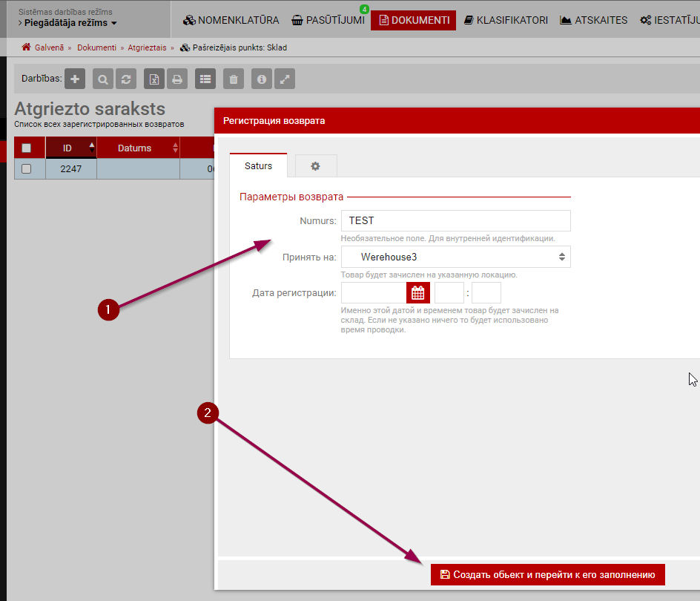The height and width of the screenshot is (601, 700).
Task: Click the trash delete icon
Action: coord(234,79)
